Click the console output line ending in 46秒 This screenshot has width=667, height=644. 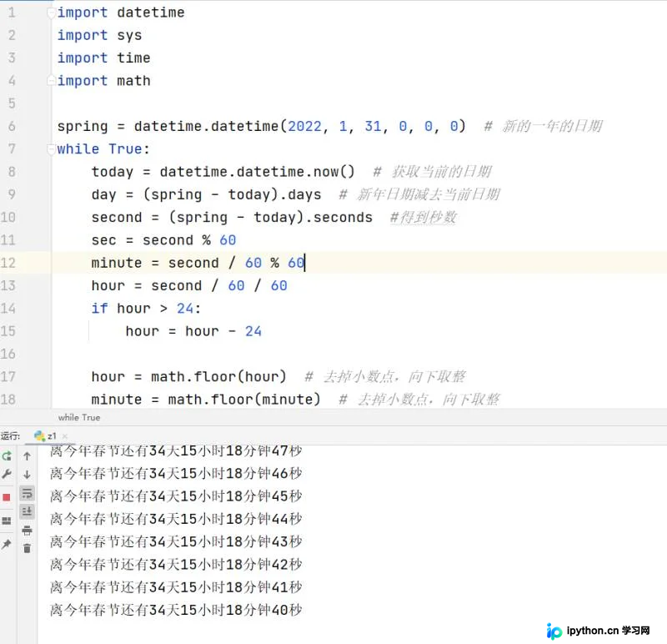176,473
